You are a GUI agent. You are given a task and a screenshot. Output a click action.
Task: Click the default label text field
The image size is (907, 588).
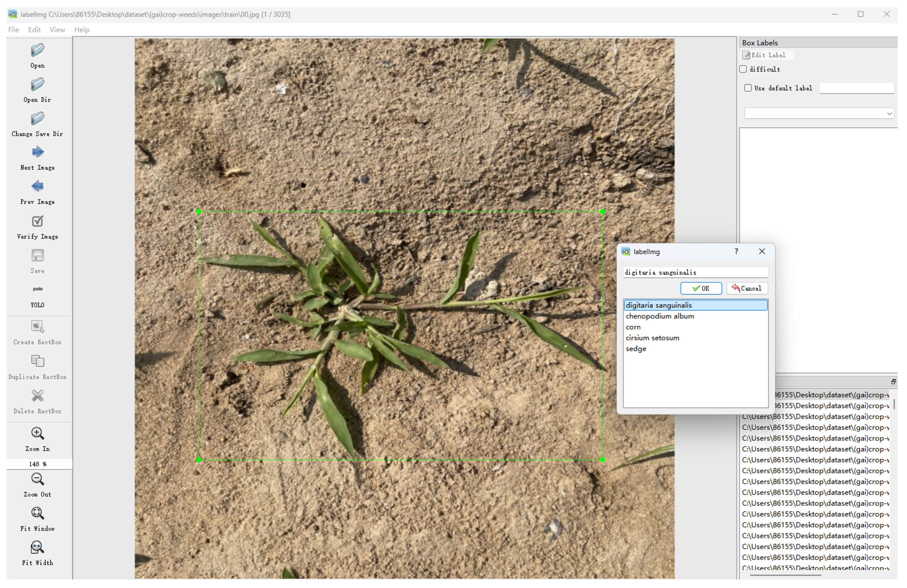[856, 88]
